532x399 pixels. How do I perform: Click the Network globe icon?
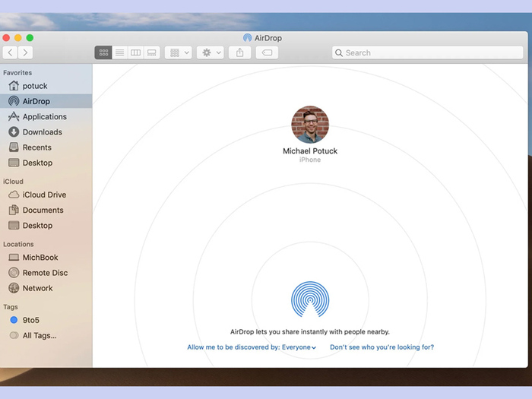14,288
